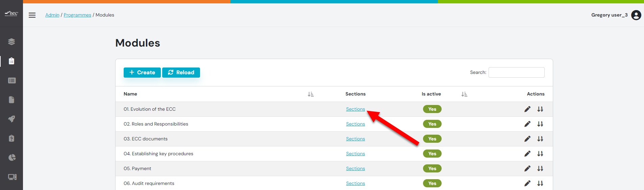Image resolution: width=644 pixels, height=190 pixels.
Task: Reorder module 06. Audit requirements
Action: [540, 183]
